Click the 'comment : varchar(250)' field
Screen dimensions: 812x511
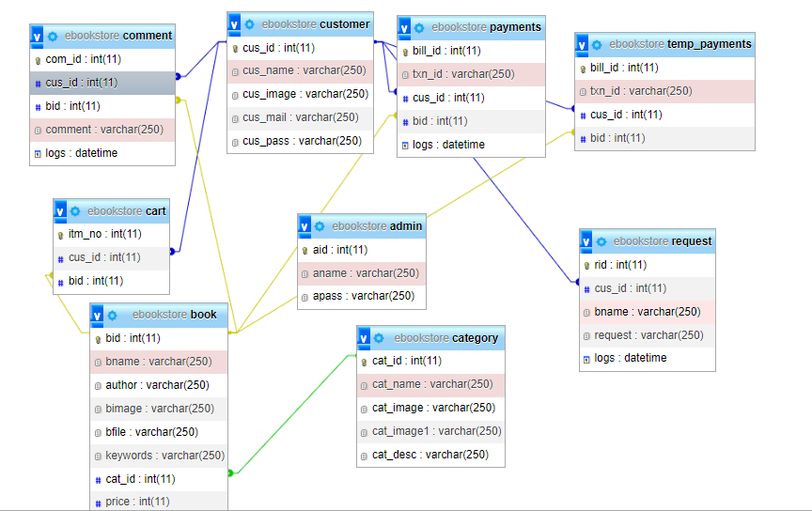102,130
